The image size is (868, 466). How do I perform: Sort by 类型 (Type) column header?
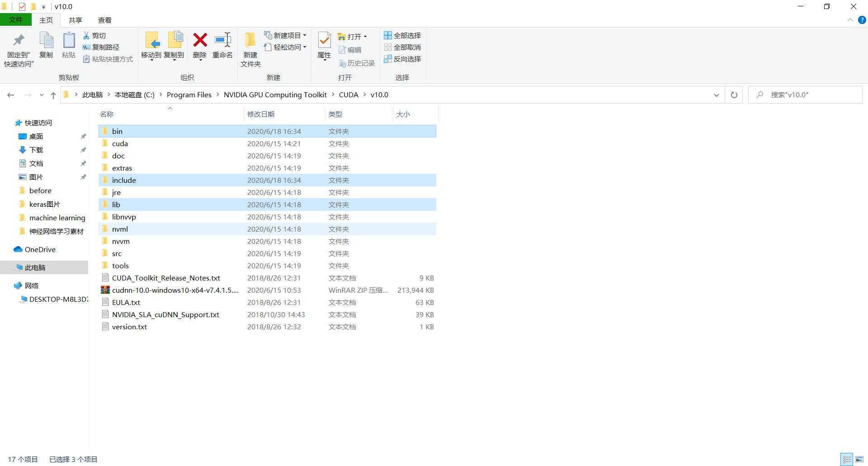(359, 114)
